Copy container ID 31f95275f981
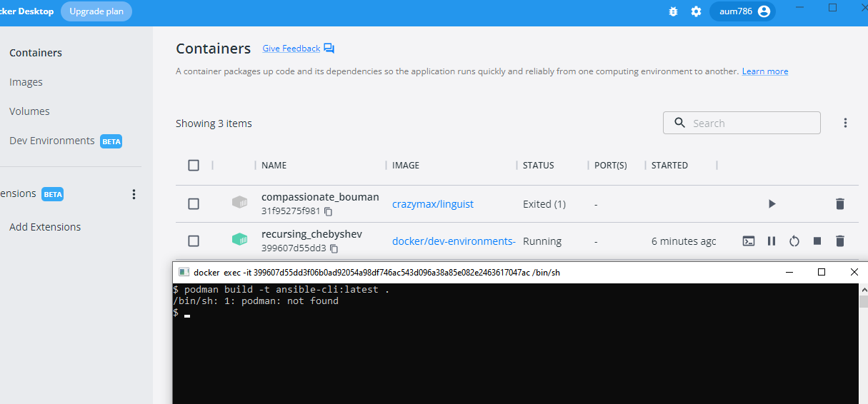 329,212
